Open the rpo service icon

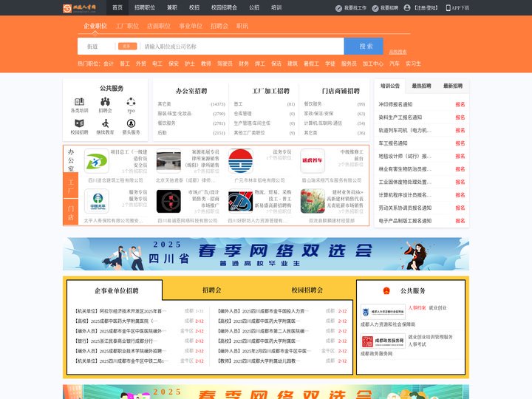(x=131, y=101)
